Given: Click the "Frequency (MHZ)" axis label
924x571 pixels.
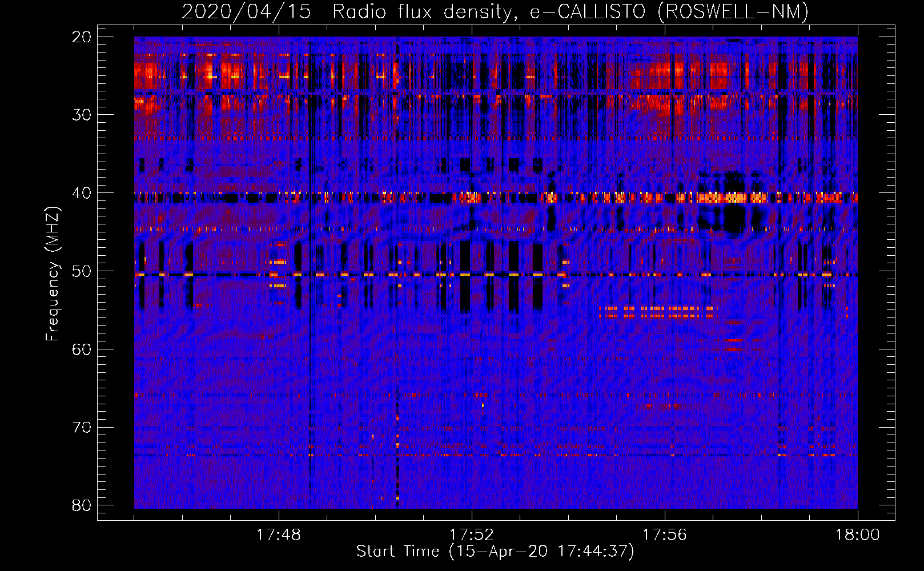Looking at the screenshot, I should 53,274.
